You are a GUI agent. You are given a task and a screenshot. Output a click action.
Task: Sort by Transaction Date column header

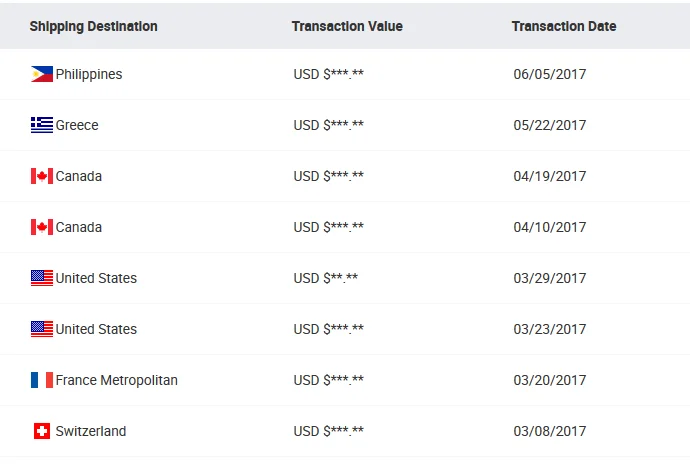[564, 26]
